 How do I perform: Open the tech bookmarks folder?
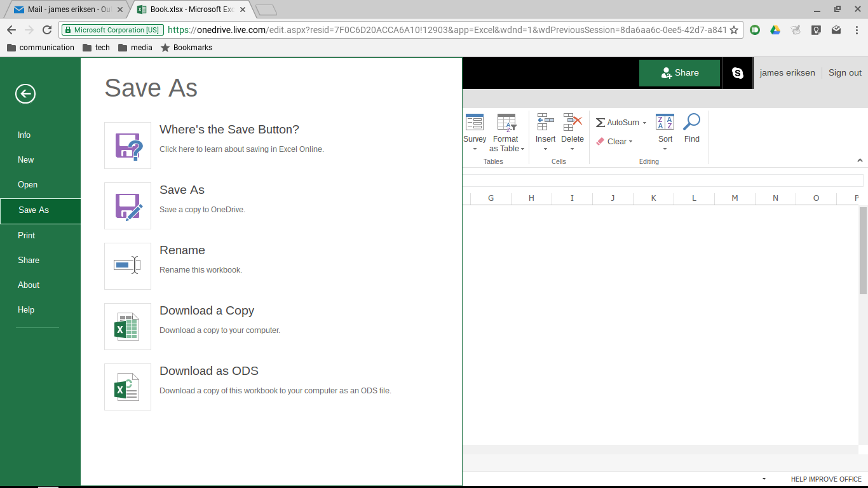[96, 48]
